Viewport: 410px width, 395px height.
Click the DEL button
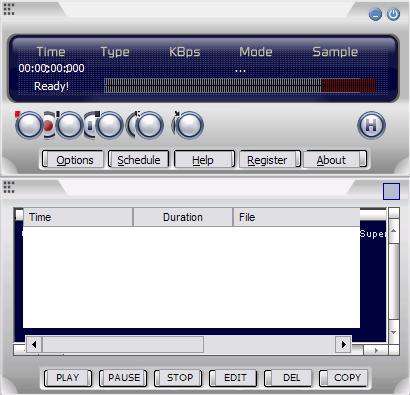click(x=288, y=378)
